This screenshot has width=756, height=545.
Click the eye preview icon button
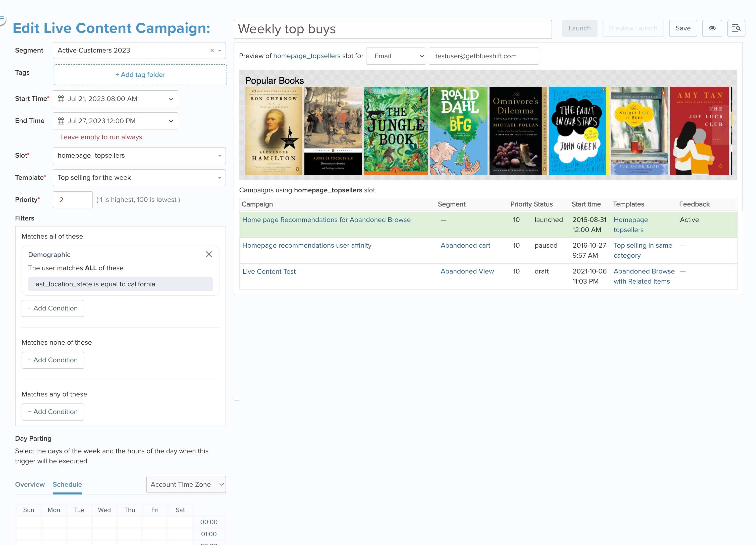pos(712,28)
